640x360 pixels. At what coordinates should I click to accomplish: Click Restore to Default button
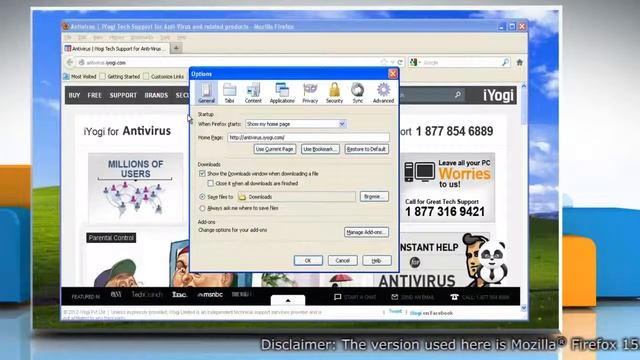[x=366, y=149]
